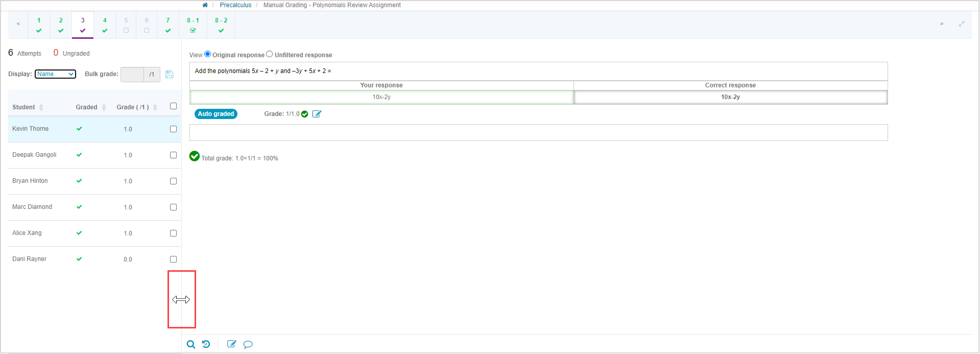Click the edit grade icon beside Grade 1/1.0
The width and height of the screenshot is (980, 354).
317,114
